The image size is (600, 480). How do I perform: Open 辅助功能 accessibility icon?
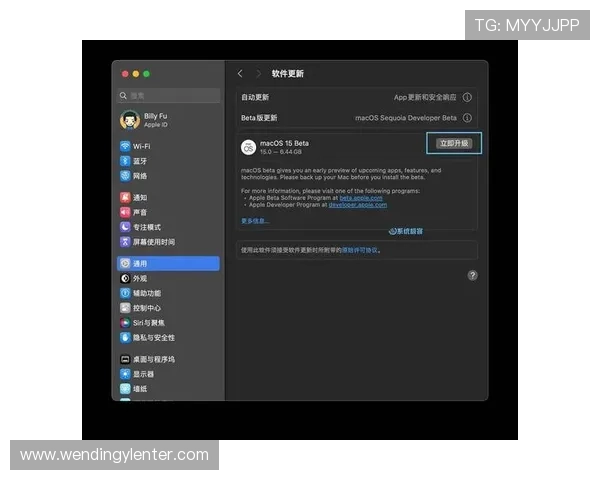click(x=125, y=293)
